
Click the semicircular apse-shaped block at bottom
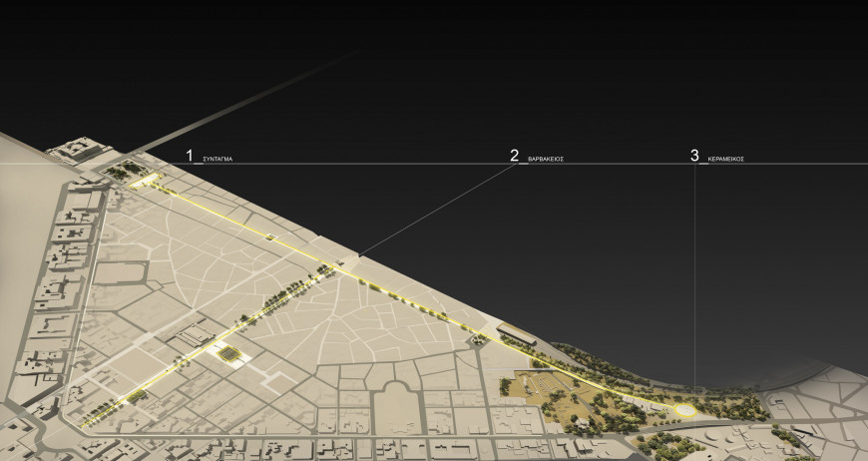(x=397, y=397)
